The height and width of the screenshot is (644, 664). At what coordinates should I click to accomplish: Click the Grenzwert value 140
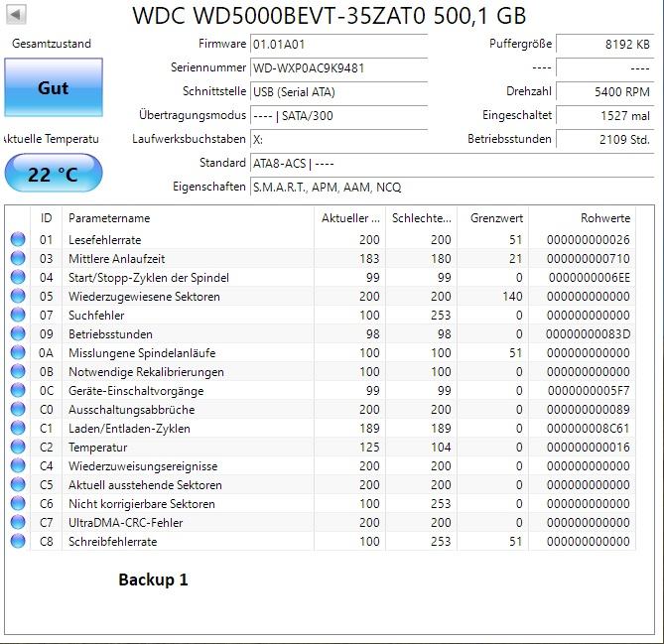[x=512, y=297]
